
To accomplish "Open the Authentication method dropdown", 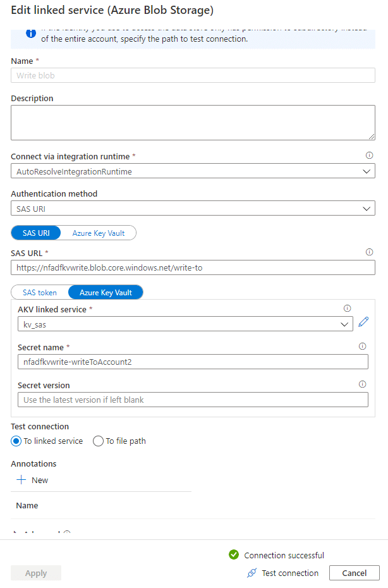I will click(x=193, y=209).
